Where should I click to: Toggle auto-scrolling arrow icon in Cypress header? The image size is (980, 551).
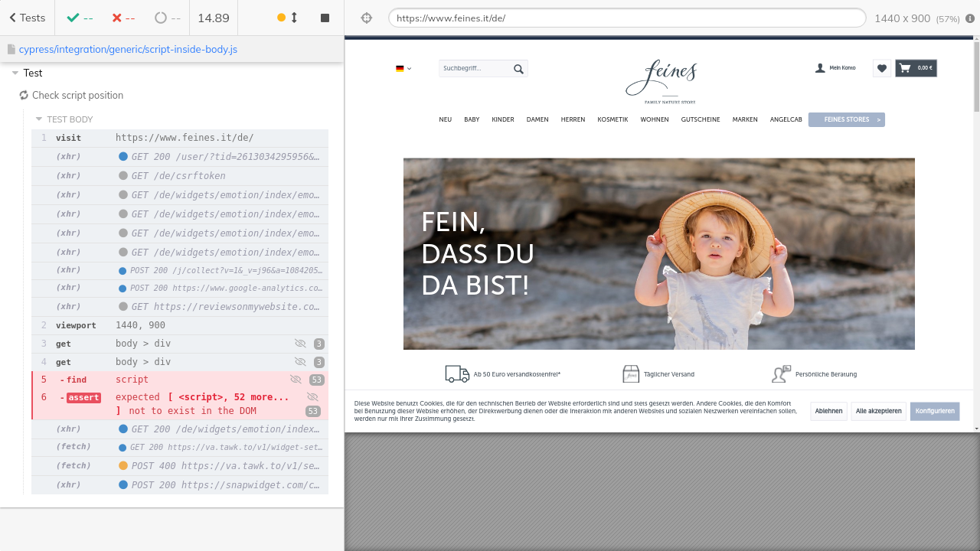[294, 18]
